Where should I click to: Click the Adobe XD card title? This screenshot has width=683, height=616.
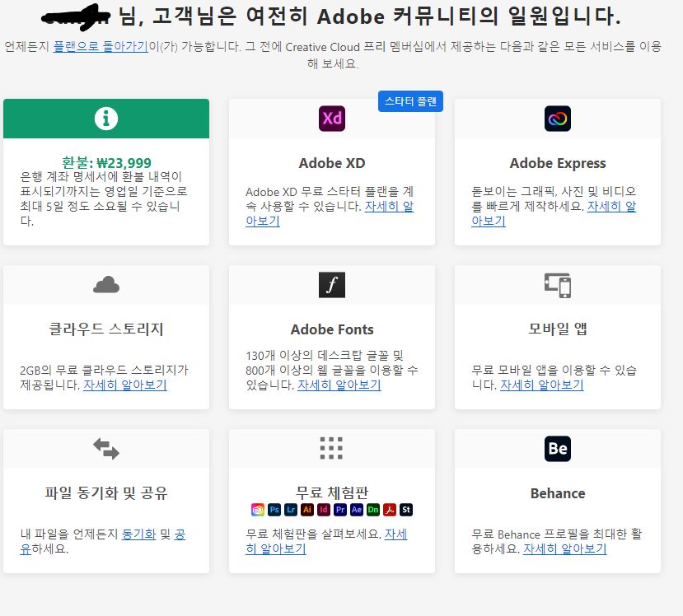pos(332,163)
